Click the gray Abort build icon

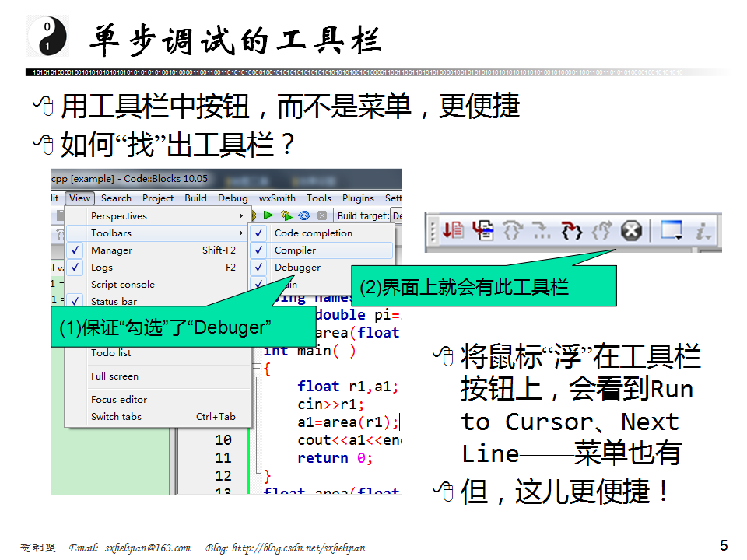(x=322, y=215)
